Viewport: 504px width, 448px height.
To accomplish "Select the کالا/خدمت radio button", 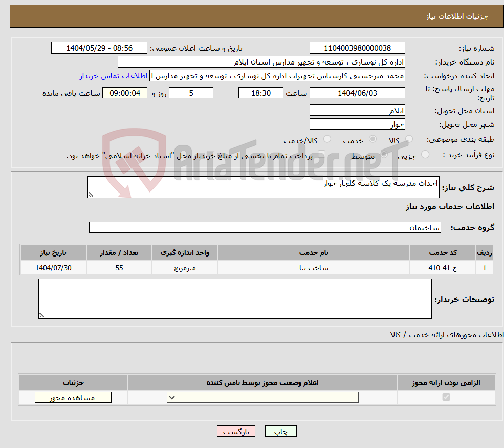I will (327, 139).
